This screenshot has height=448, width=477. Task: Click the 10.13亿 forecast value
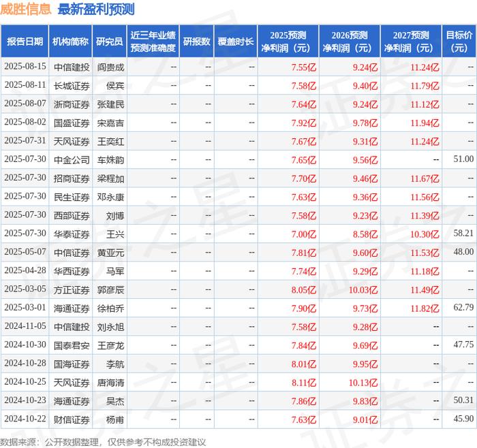[363, 383]
